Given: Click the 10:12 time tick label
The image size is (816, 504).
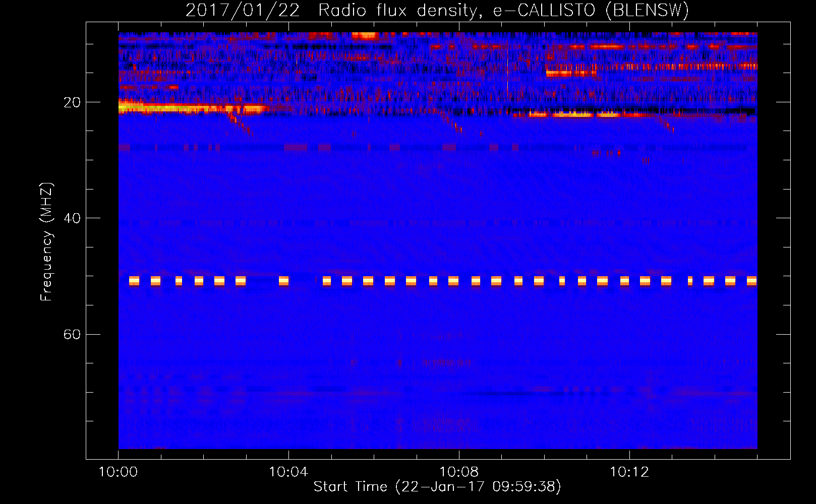Looking at the screenshot, I should (x=629, y=472).
